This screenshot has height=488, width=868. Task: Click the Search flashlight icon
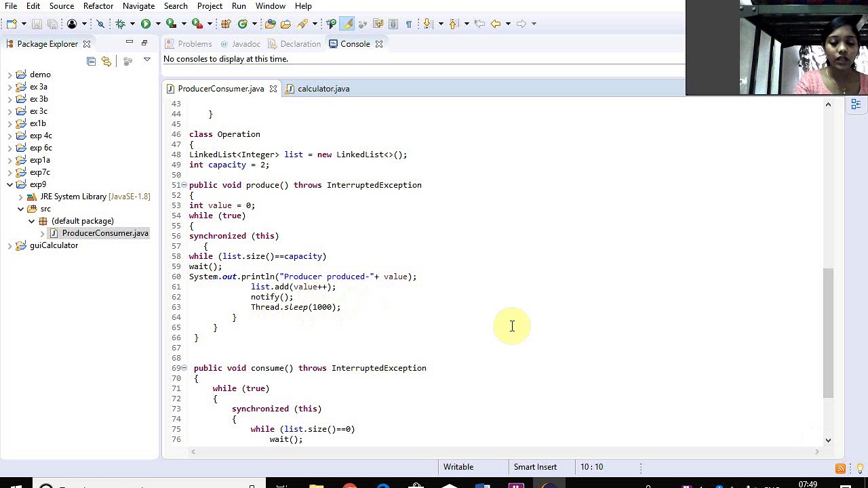point(302,24)
